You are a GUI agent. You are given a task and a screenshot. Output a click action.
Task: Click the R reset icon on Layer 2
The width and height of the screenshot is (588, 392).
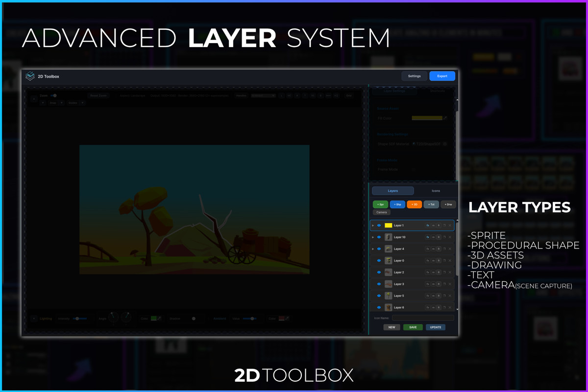coord(439,272)
